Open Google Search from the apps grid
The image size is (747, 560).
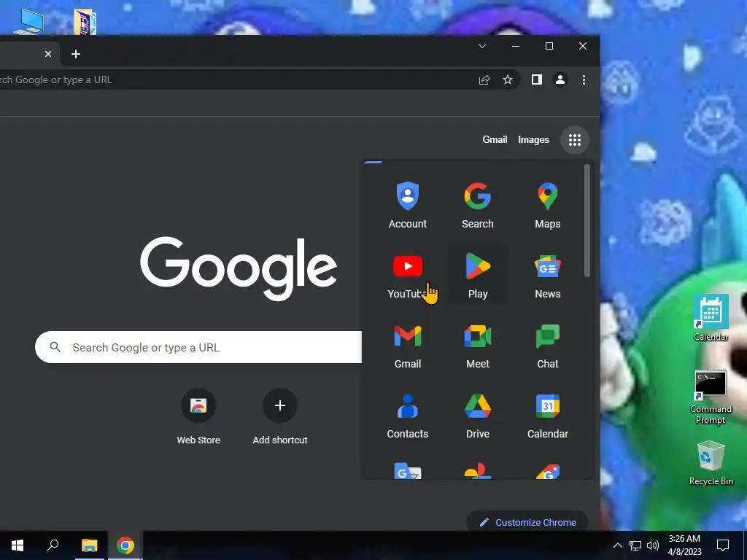(x=477, y=205)
